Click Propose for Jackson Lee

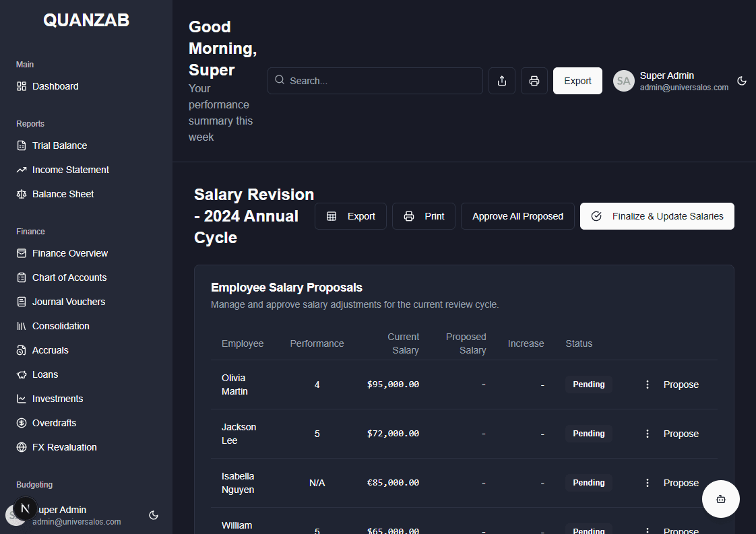point(681,434)
